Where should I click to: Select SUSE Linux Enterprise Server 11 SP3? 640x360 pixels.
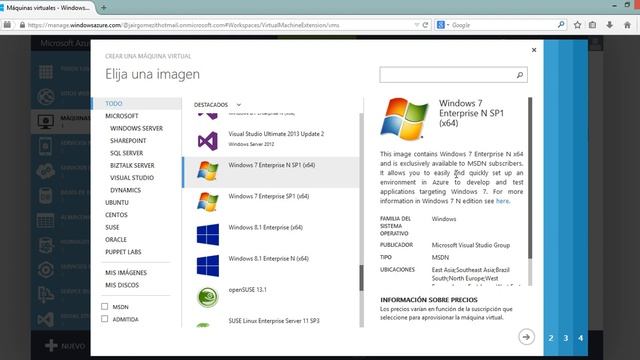click(x=274, y=321)
